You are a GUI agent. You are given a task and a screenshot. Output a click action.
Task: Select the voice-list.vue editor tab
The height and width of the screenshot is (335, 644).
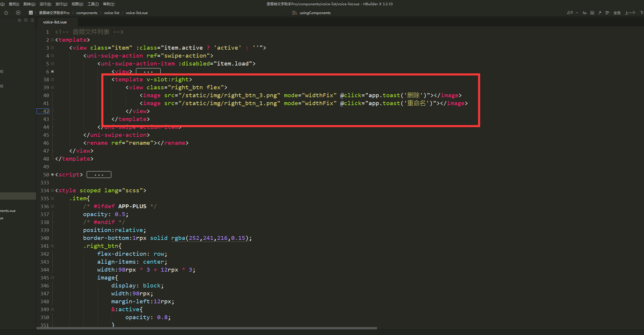coord(55,22)
